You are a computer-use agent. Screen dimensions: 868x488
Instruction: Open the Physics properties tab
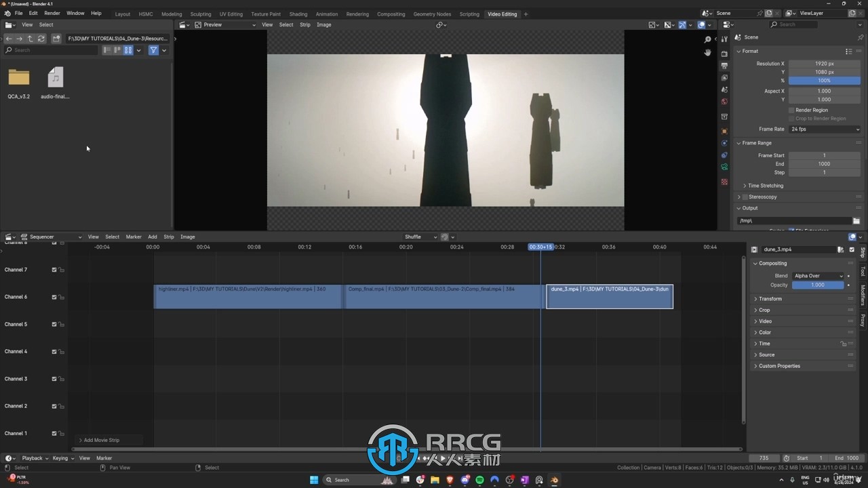click(724, 143)
